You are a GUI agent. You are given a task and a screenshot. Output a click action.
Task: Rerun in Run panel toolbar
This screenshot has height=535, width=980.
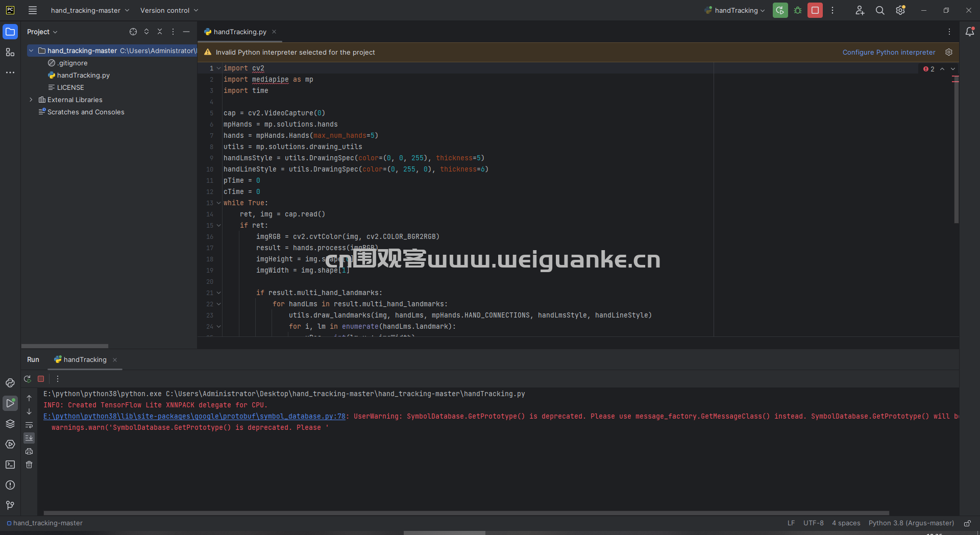[28, 379]
